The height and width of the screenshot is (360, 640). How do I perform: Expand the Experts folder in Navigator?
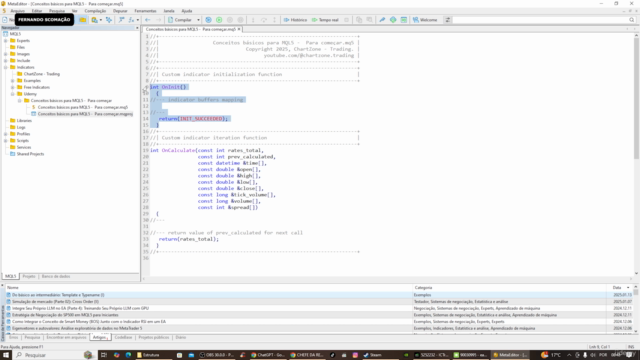tap(6, 41)
